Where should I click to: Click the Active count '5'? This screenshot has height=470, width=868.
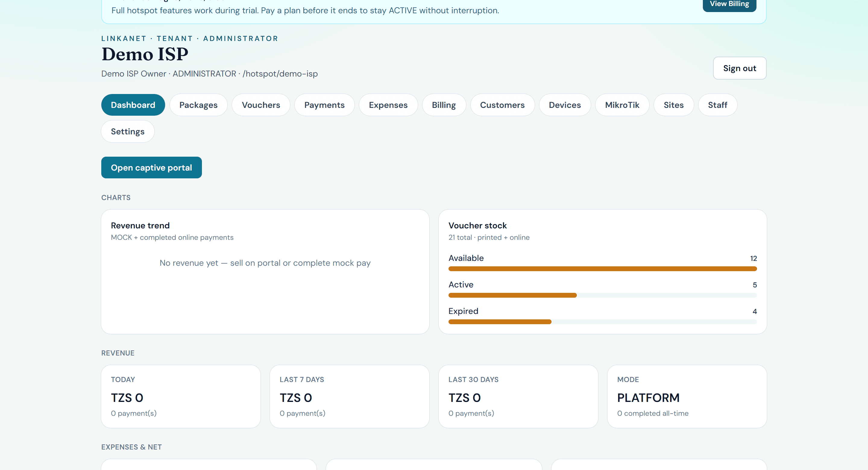(x=755, y=285)
